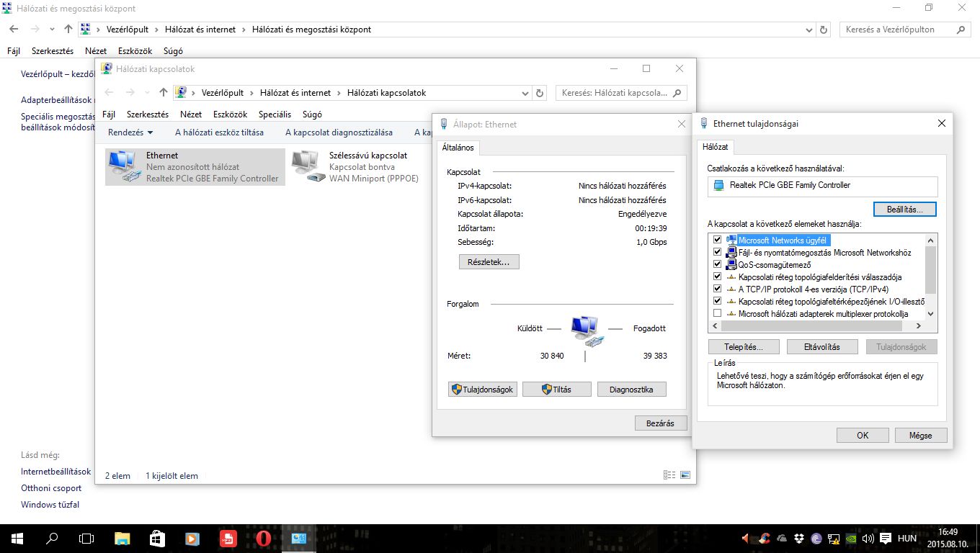Click back arrow in main Control Panel window

tap(14, 30)
